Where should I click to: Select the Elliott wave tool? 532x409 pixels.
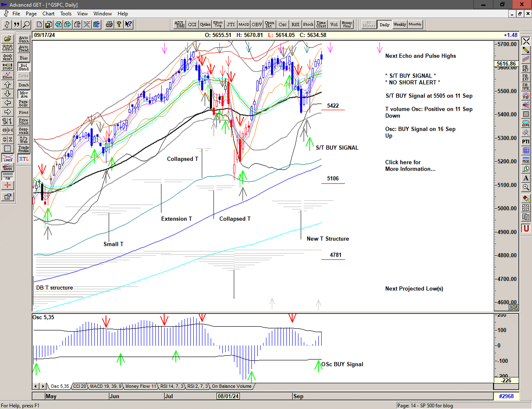[x=7, y=75]
